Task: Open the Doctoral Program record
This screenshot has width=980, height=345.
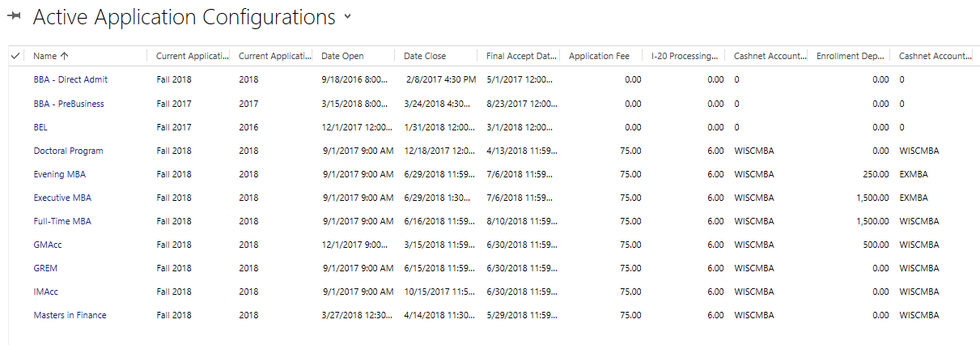Action: [x=68, y=151]
